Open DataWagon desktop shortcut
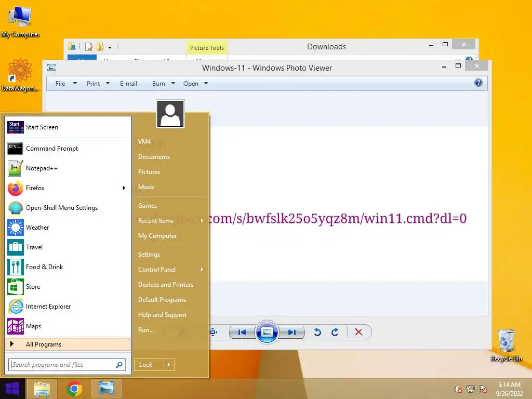Image resolution: width=532 pixels, height=399 pixels. click(x=20, y=75)
